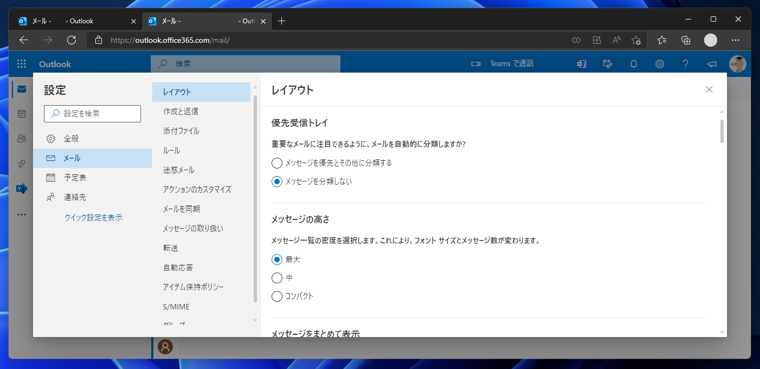Screen dimensions: 760x369
Task: Open the レイアウト settings page
Action: point(201,92)
